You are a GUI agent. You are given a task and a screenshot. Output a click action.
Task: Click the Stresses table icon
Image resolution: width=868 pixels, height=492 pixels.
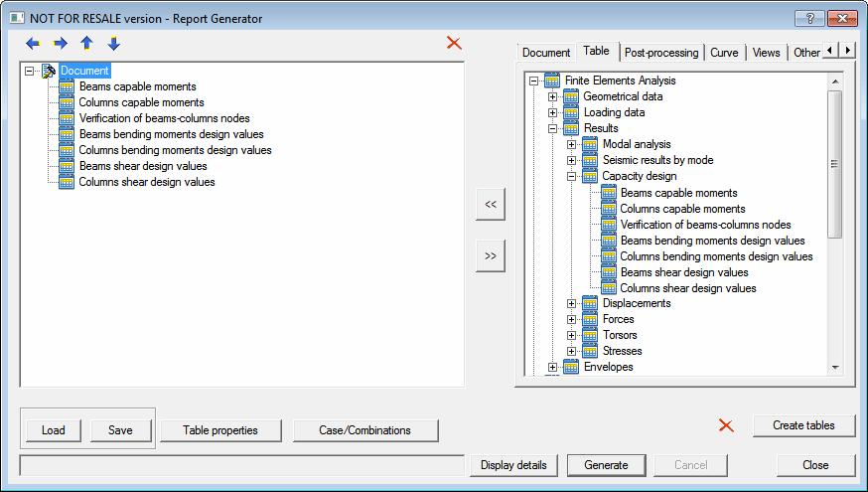pos(590,351)
